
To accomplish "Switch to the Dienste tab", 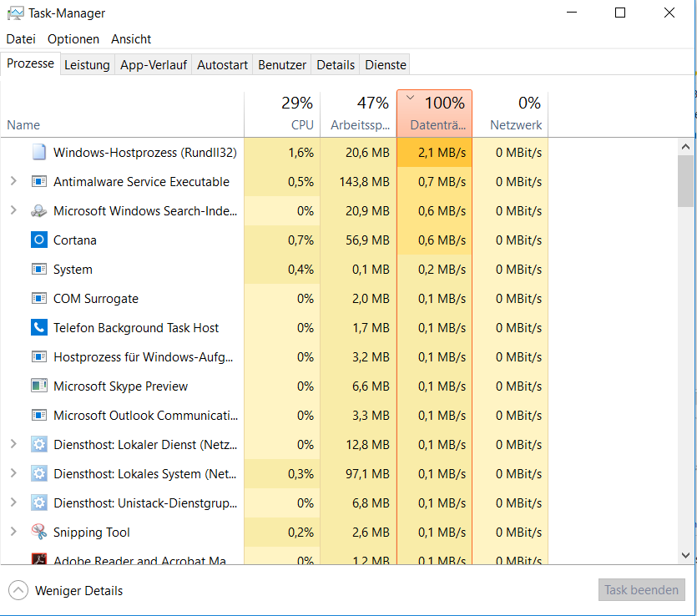I will [x=386, y=65].
